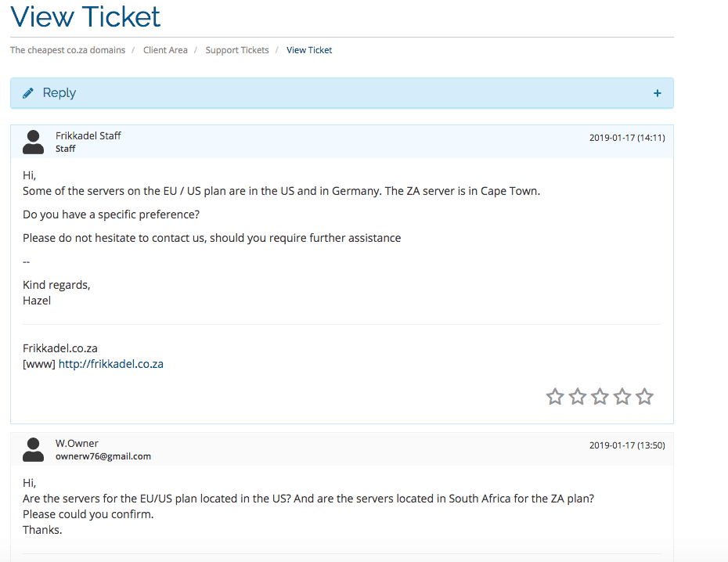Open the http://frikkadel.co.za link
The height and width of the screenshot is (562, 728).
[111, 364]
